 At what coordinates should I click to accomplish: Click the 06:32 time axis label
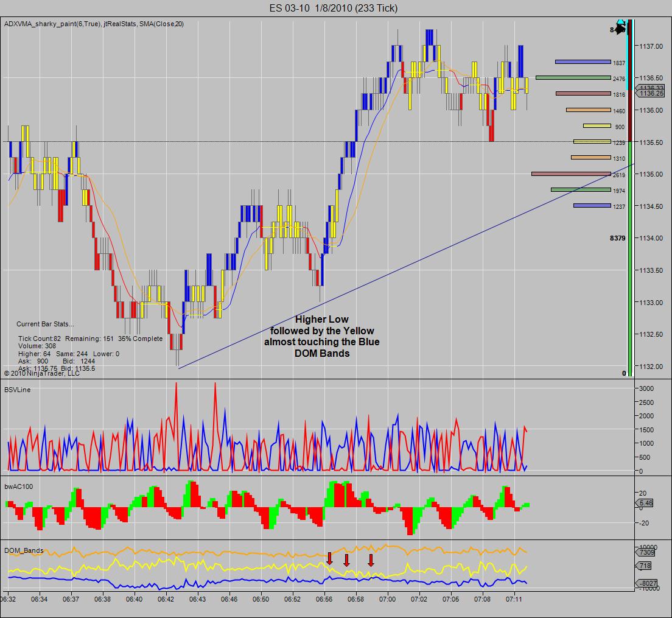coord(8,599)
